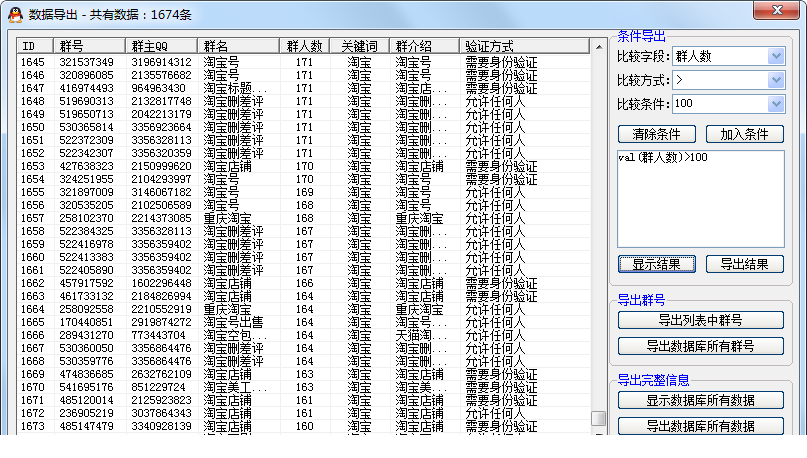The height and width of the screenshot is (458, 807).
Task: Select group number 321897009
Action: (x=86, y=192)
